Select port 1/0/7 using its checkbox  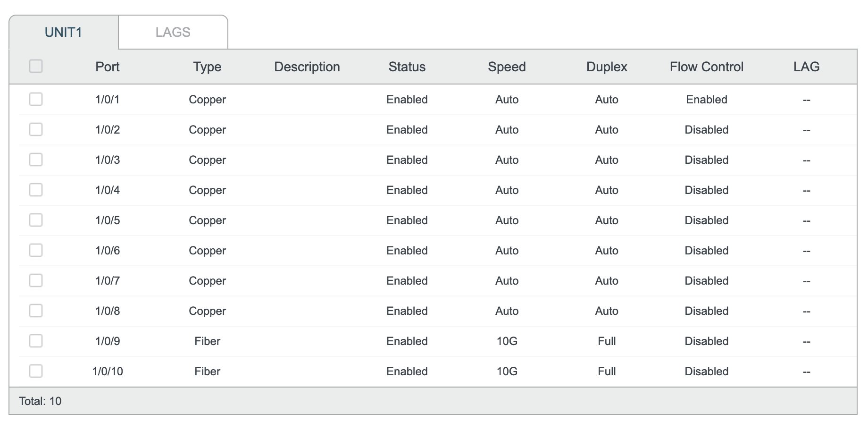click(x=36, y=280)
